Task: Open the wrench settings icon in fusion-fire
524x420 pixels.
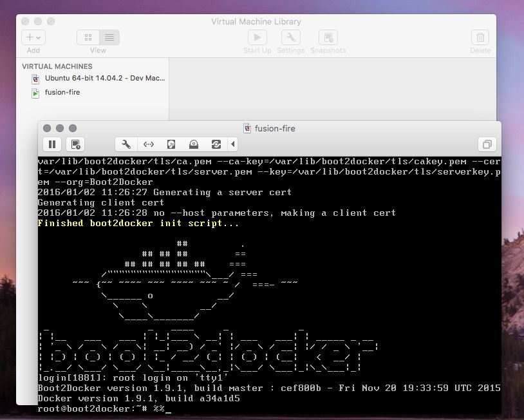Action: (x=126, y=144)
